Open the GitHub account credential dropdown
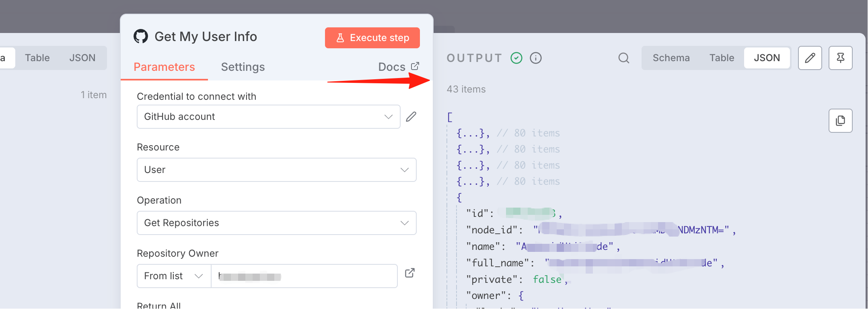Image resolution: width=868 pixels, height=309 pixels. click(x=269, y=117)
